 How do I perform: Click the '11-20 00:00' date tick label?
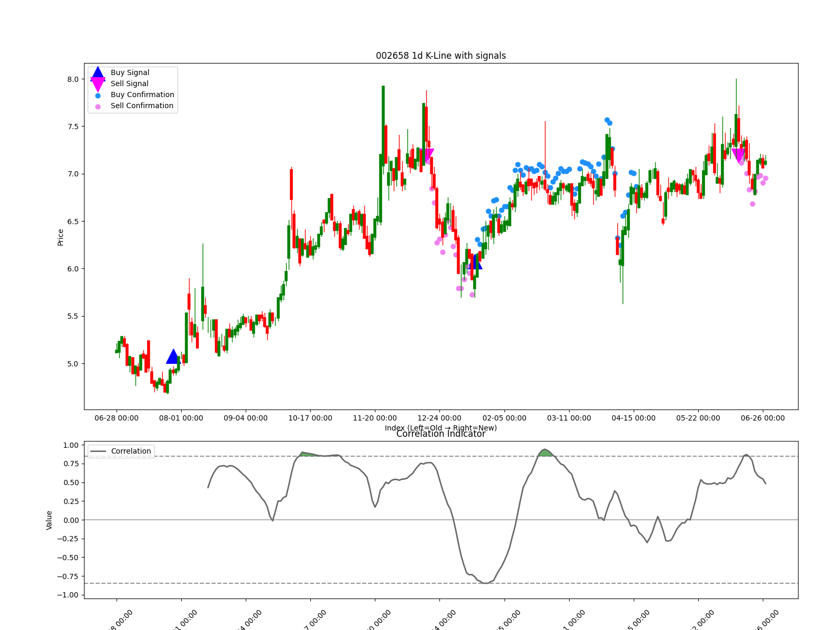tap(375, 418)
